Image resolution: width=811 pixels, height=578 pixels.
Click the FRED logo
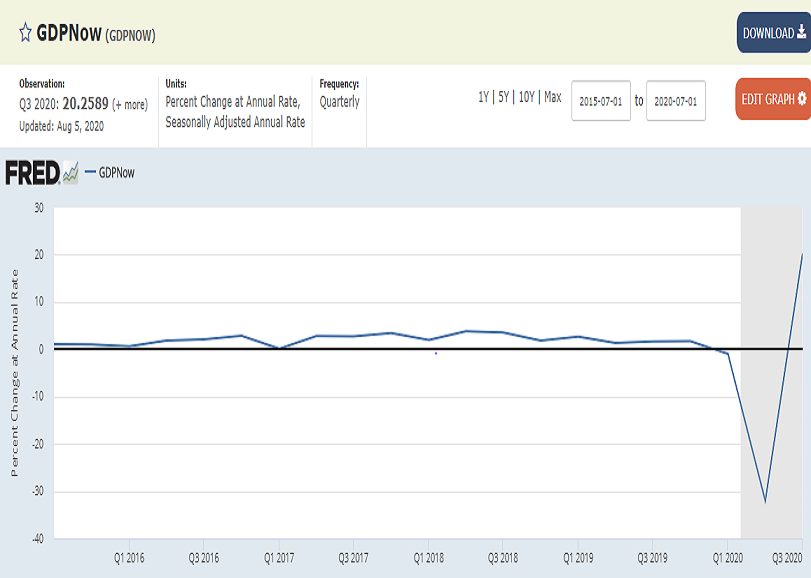click(32, 173)
